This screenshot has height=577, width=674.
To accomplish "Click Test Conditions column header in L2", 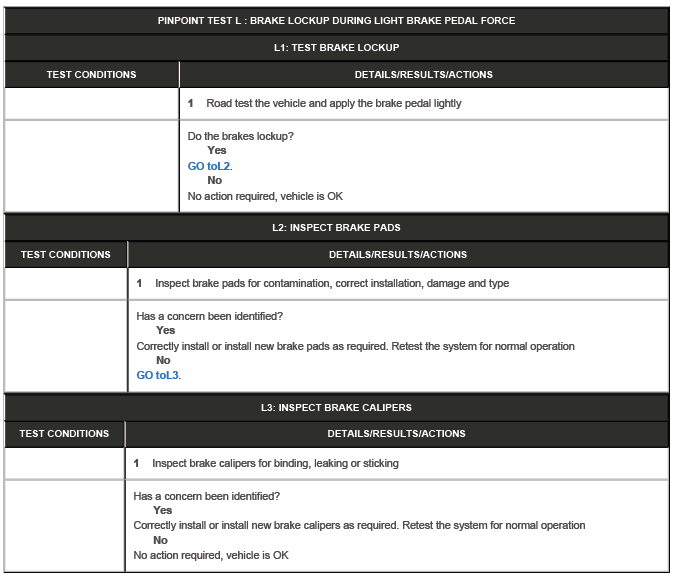I will [x=66, y=254].
